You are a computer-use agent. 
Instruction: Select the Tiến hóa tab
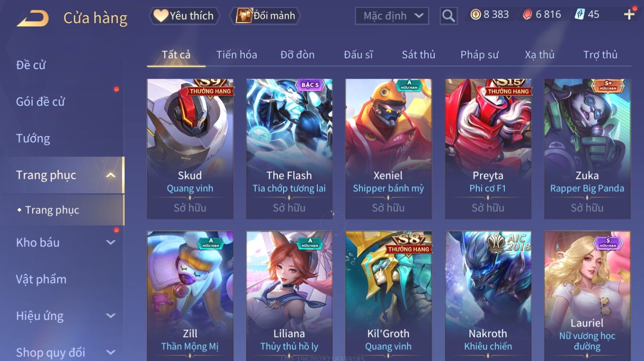(x=237, y=55)
